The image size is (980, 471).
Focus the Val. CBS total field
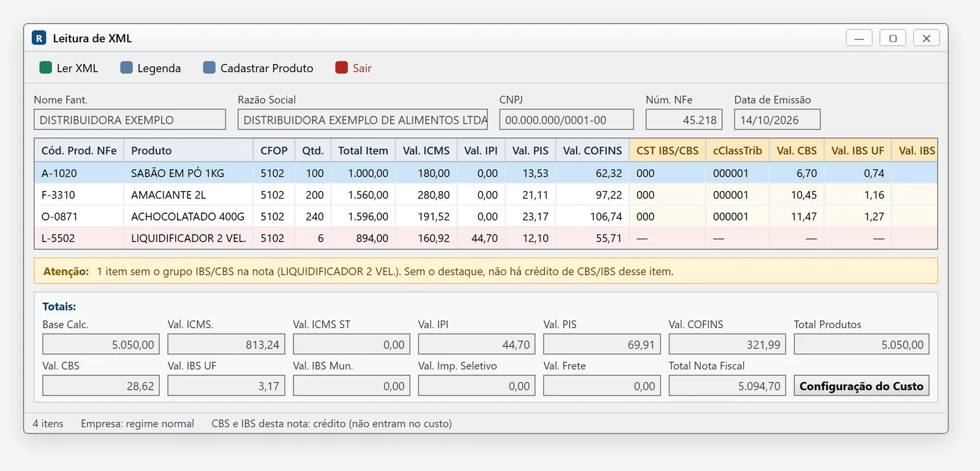[101, 386]
